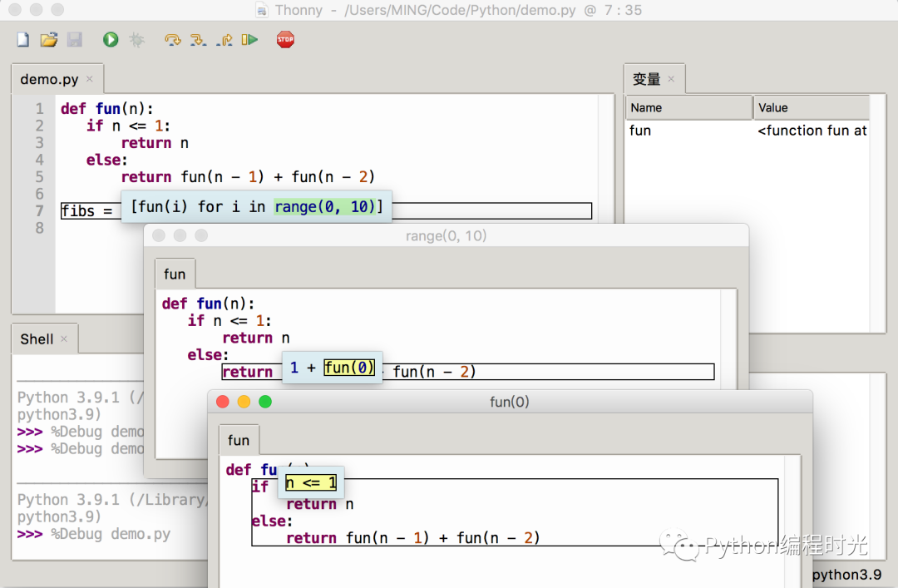The image size is (898, 588).
Task: Start debugging with the bug icon
Action: coord(137,40)
